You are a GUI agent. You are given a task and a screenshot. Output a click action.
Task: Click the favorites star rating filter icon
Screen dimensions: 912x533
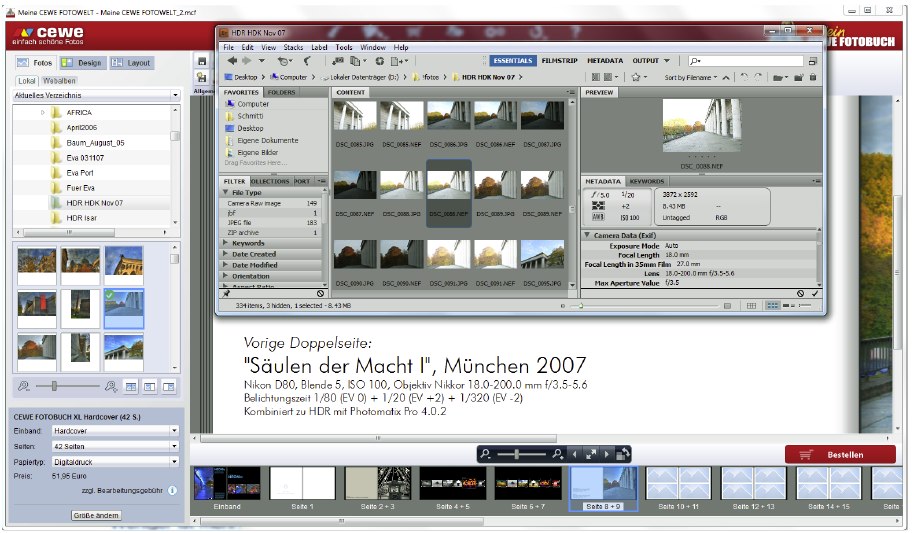(636, 77)
